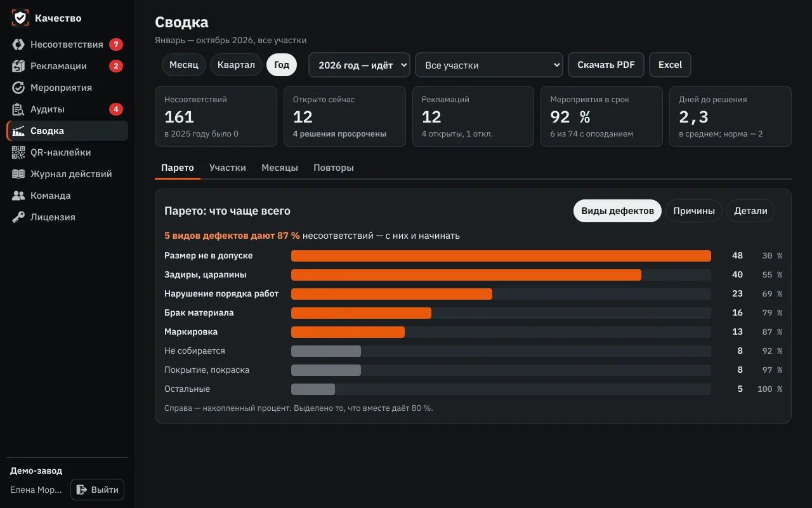
Task: Click the Аудиты clipboard icon
Action: click(x=18, y=109)
